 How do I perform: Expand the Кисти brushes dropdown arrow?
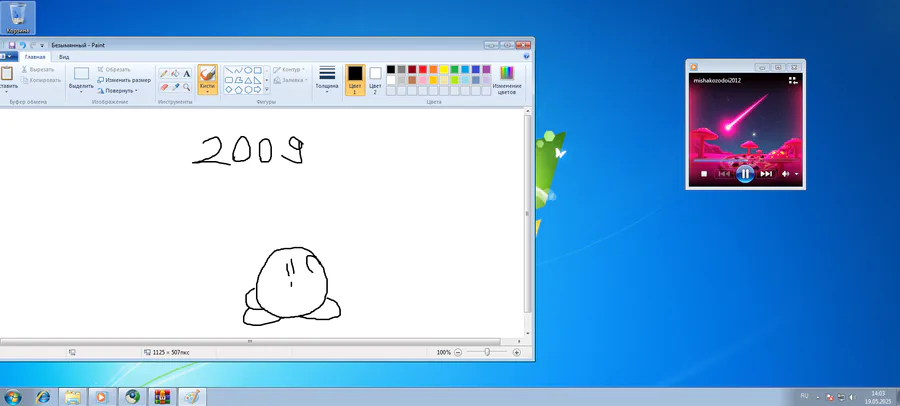[207, 91]
